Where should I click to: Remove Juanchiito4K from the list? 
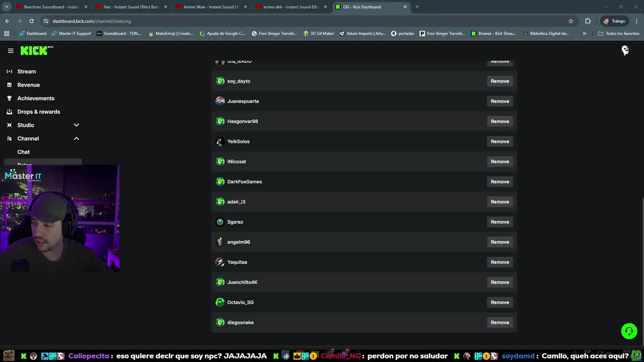click(x=500, y=282)
